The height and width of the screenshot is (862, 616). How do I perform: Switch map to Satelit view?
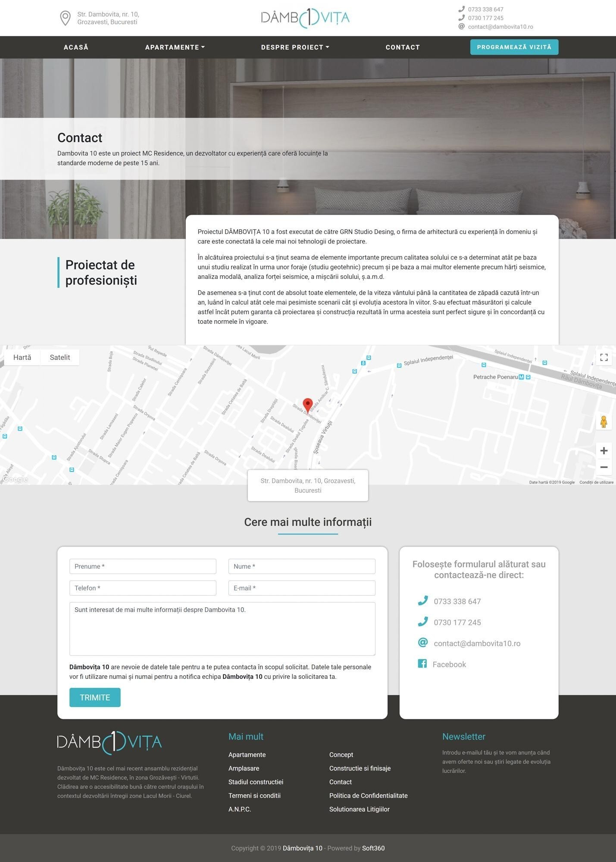[x=59, y=357]
